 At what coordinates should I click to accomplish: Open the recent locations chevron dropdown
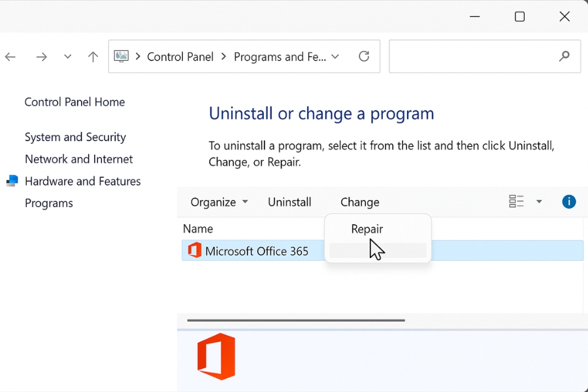(x=67, y=57)
